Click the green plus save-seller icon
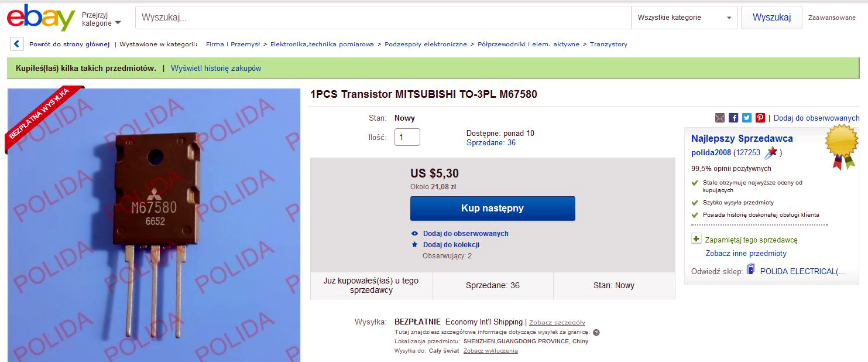868x362 pixels. pyautogui.click(x=697, y=239)
